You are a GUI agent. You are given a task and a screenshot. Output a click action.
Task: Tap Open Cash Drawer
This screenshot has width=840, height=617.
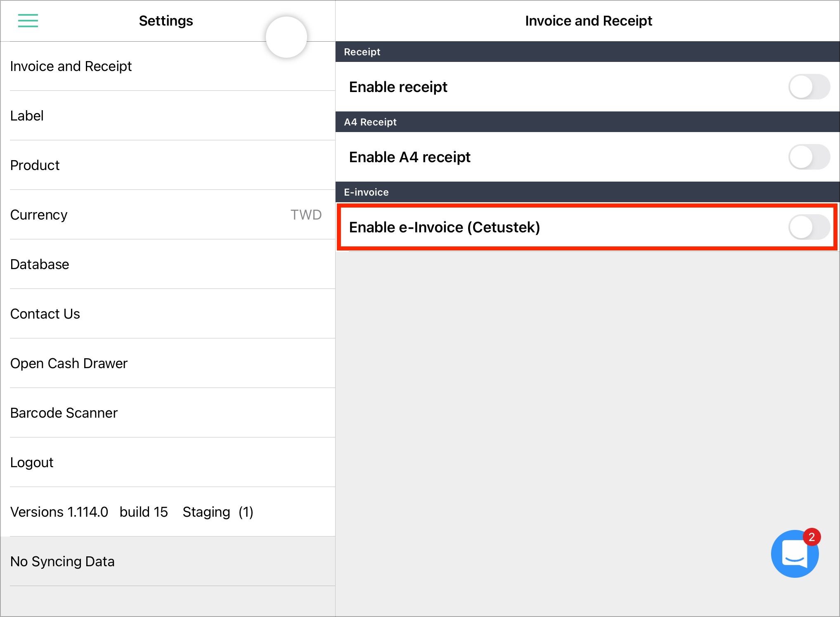[x=168, y=363]
